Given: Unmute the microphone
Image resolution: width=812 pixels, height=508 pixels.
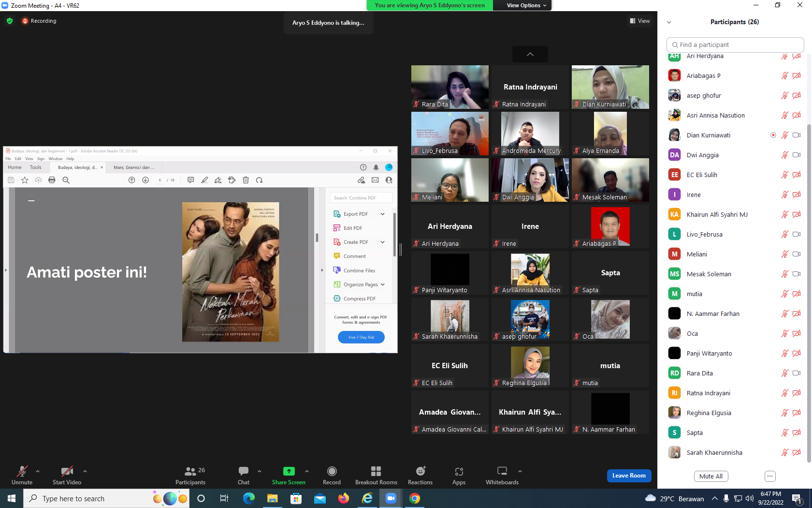Looking at the screenshot, I should pyautogui.click(x=22, y=475).
